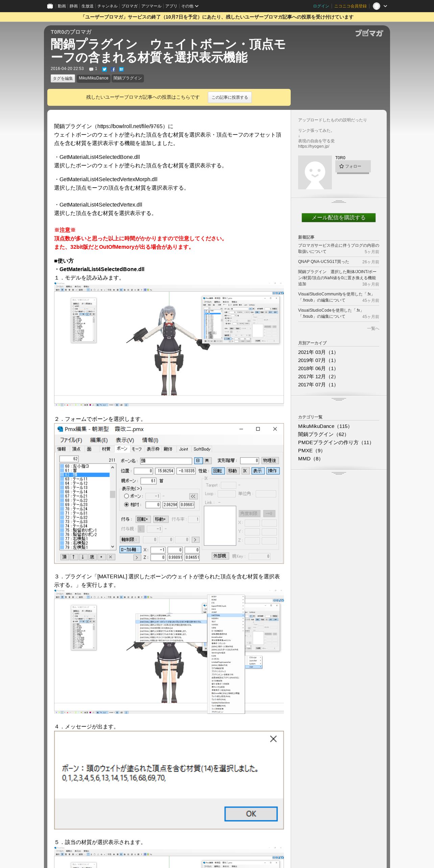
Task: Expand the account chevron beside avatar
Action: 385,6
